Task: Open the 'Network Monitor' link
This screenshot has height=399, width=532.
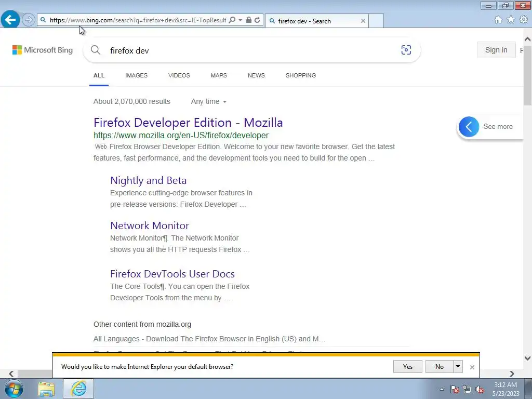Action: (150, 225)
